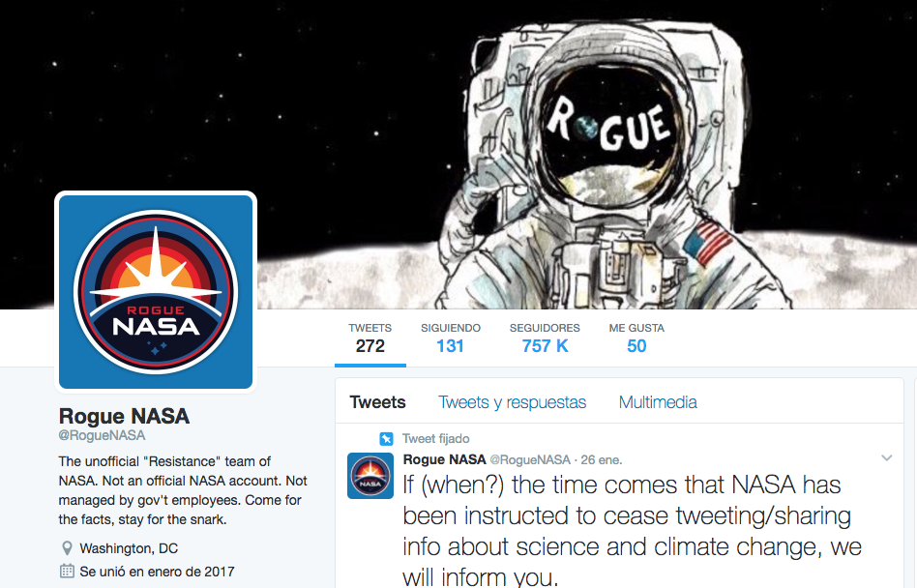Click the Rogue NASA avatar beside tweet
917x588 pixels.
point(370,476)
